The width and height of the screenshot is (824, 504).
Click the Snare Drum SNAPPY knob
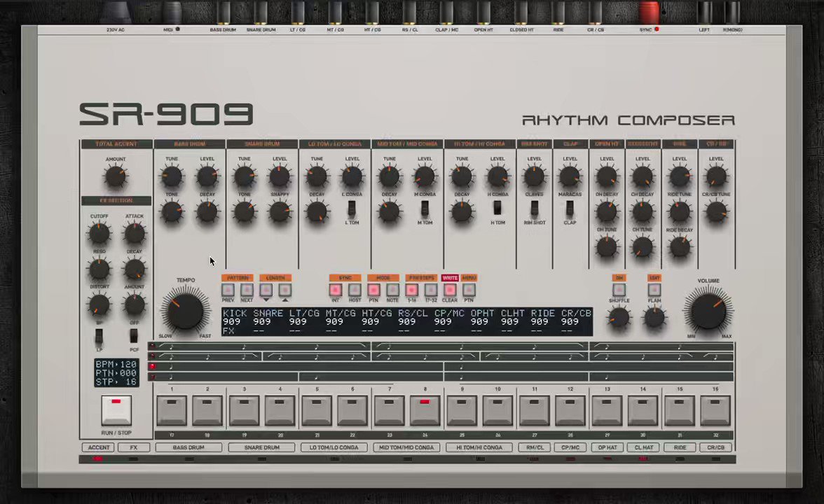280,212
